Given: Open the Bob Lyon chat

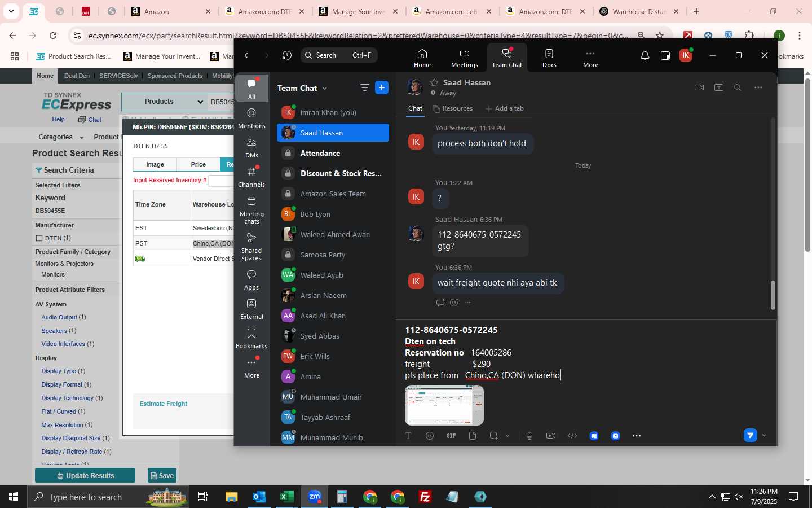Looking at the screenshot, I should 333,214.
